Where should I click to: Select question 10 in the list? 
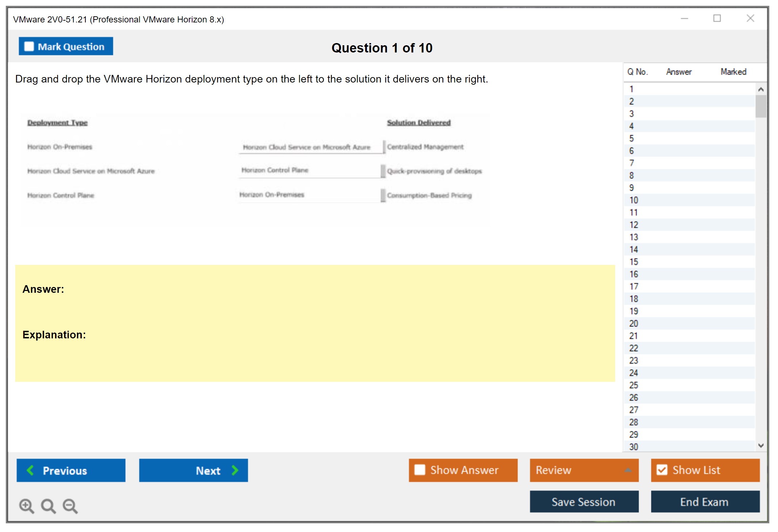pyautogui.click(x=634, y=200)
